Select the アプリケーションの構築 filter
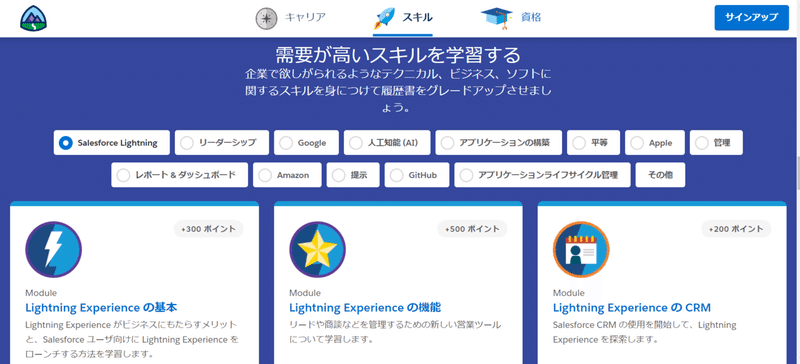800x364 pixels. coord(498,142)
